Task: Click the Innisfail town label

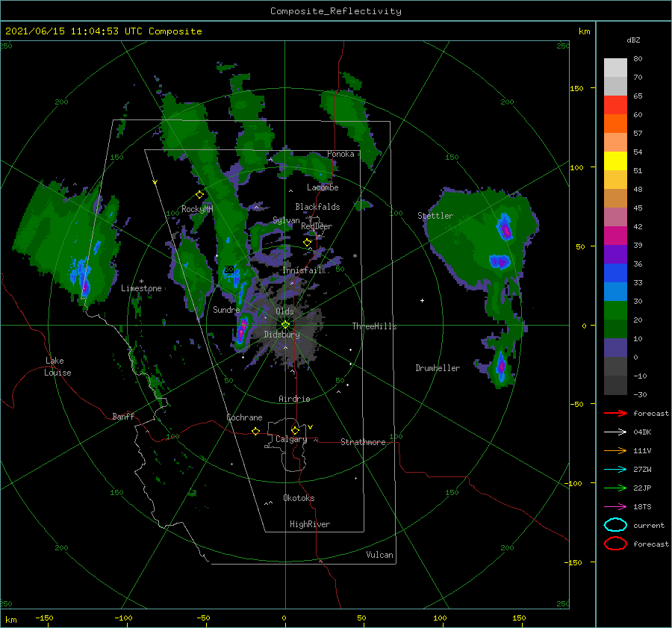Action: tap(302, 270)
